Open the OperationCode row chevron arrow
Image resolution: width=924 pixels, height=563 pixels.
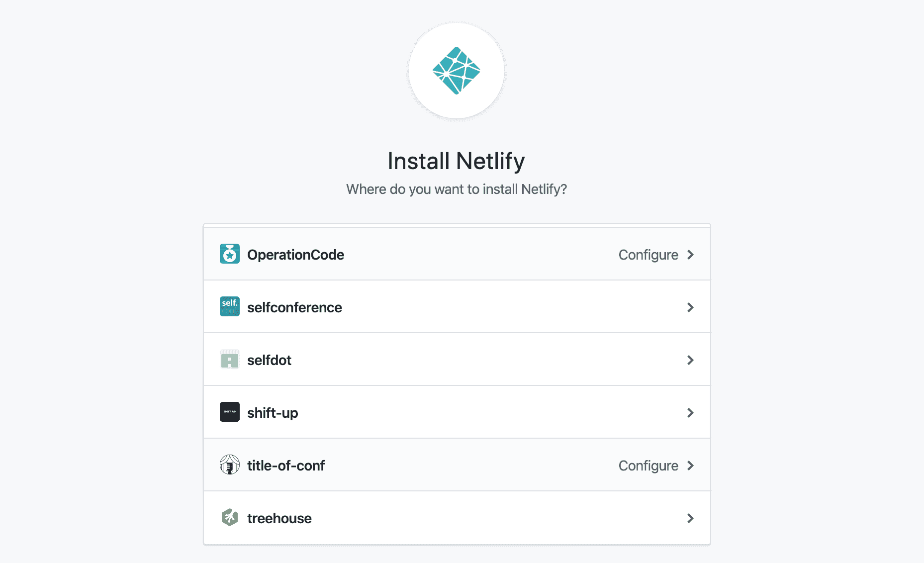click(x=690, y=255)
